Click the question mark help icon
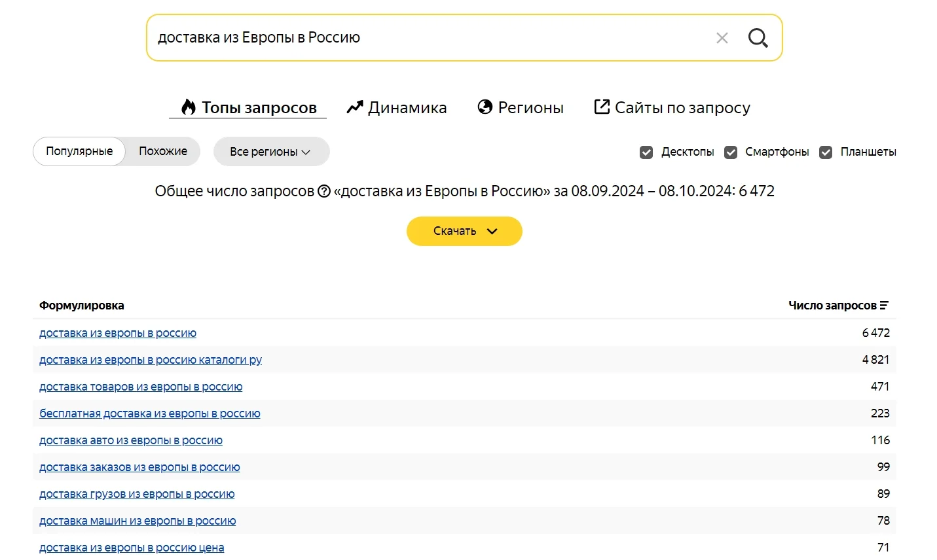This screenshot has width=937, height=560. pos(324,191)
